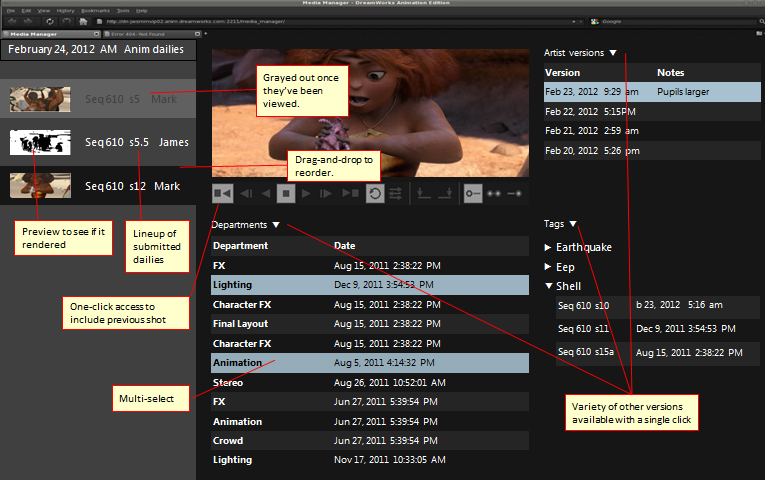Click the include previous shot button

tap(222, 194)
